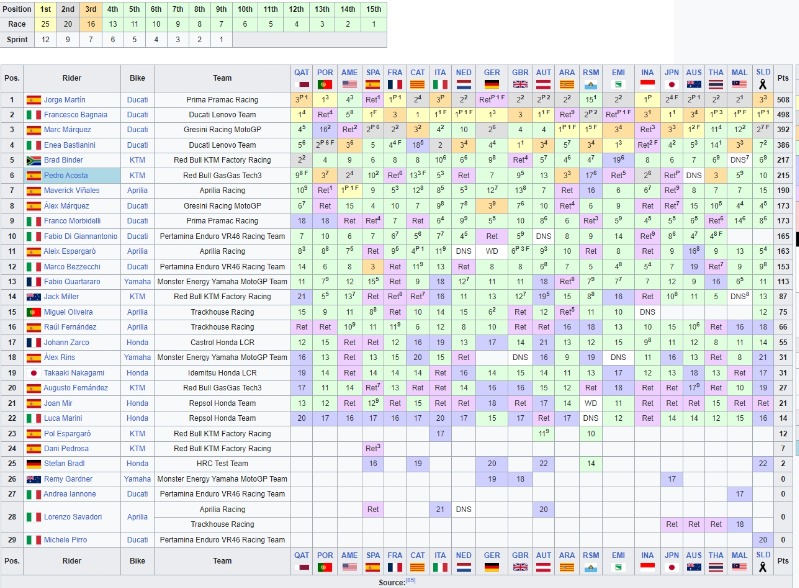The height and width of the screenshot is (588, 799).
Task: Select Jorge Martín's 508 points total cell
Action: pyautogui.click(x=783, y=100)
